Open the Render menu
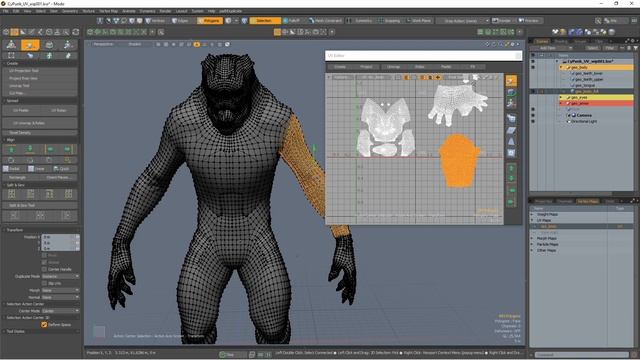Screen dimensions: 640x360 click(x=165, y=11)
